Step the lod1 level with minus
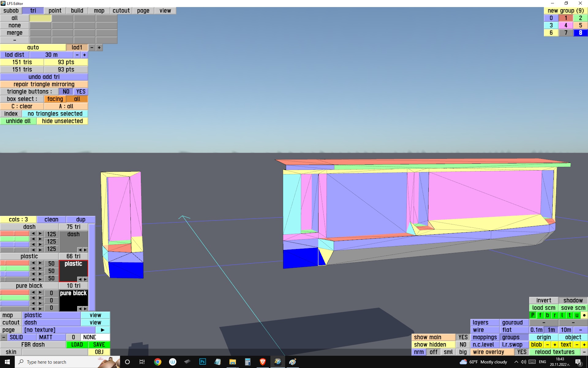This screenshot has height=368, width=588. click(92, 48)
